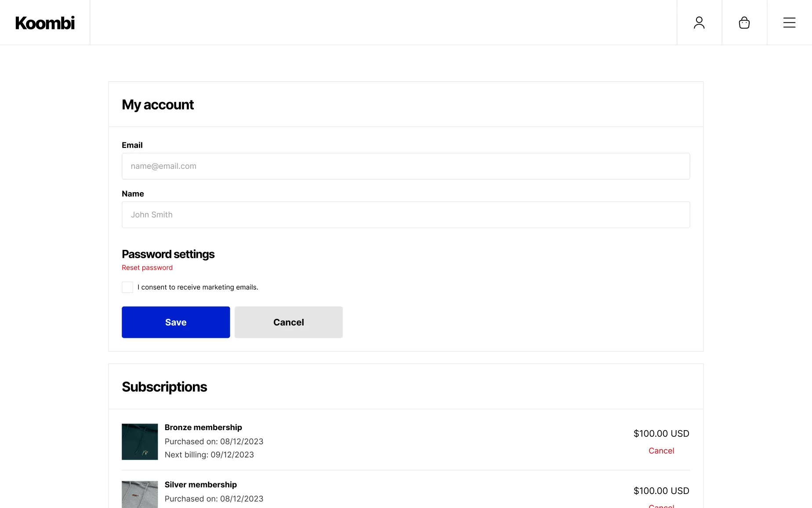Enable marketing emails consent checkbox
Viewport: 812px width, 508px height.
pos(127,287)
